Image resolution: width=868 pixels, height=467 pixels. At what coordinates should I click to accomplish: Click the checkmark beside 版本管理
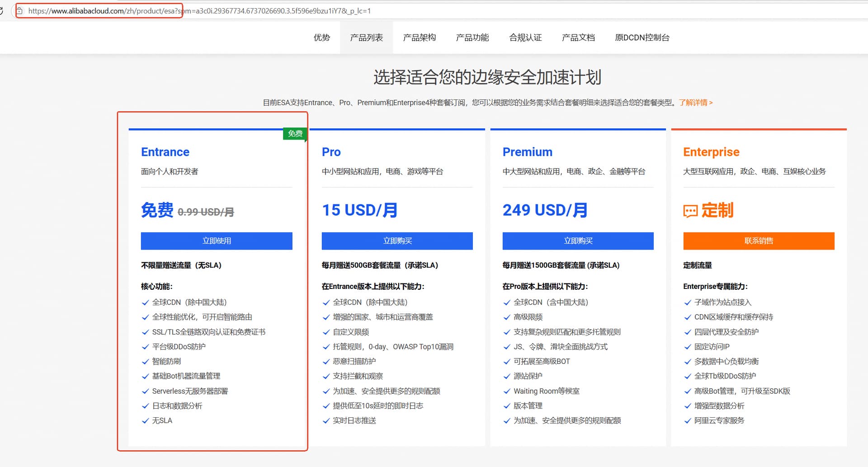click(507, 406)
